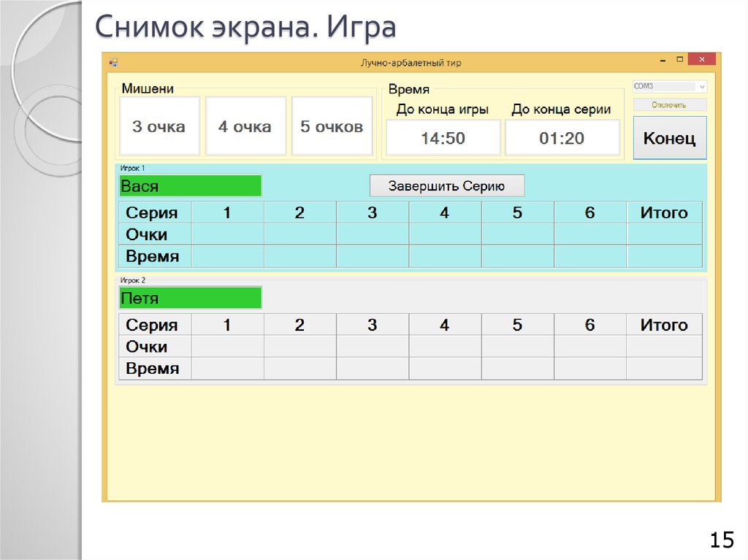This screenshot has width=748, height=560.
Task: Select the 3 очка target
Action: [159, 126]
